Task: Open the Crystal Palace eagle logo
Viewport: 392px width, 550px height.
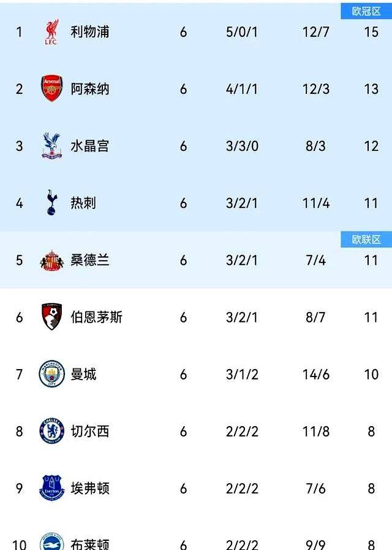Action: 51,145
